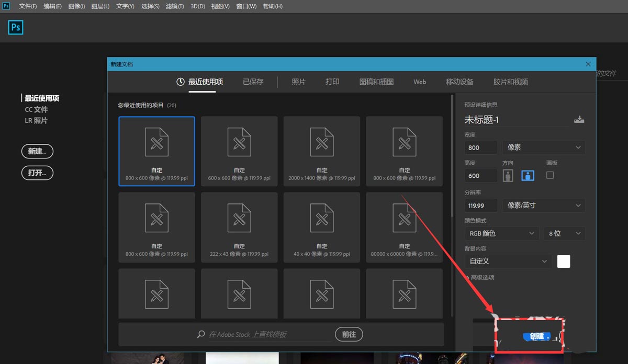This screenshot has width=628, height=364.
Task: Open the 选择(S) menu
Action: [150, 6]
